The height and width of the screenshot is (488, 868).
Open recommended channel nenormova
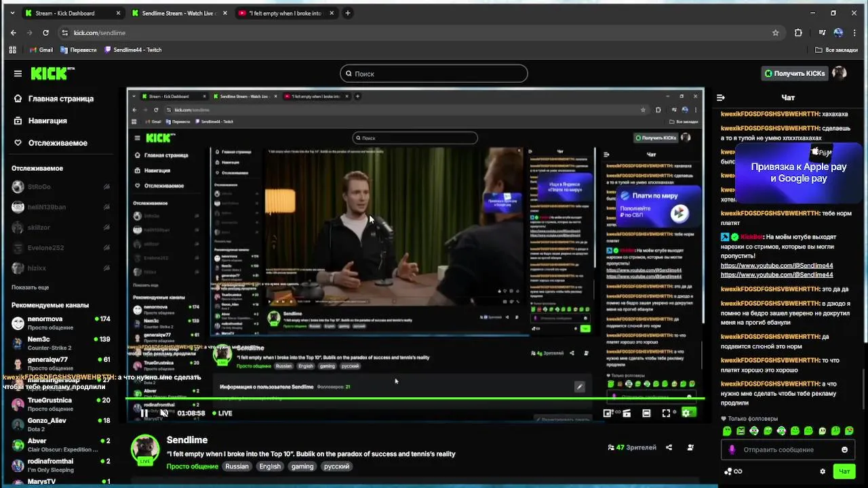[x=61, y=323]
